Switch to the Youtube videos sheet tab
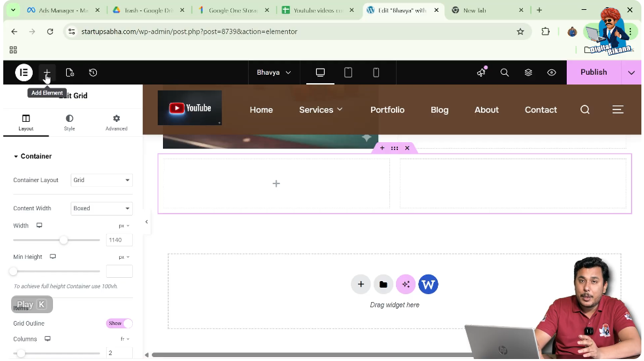The image size is (644, 361). 318,10
